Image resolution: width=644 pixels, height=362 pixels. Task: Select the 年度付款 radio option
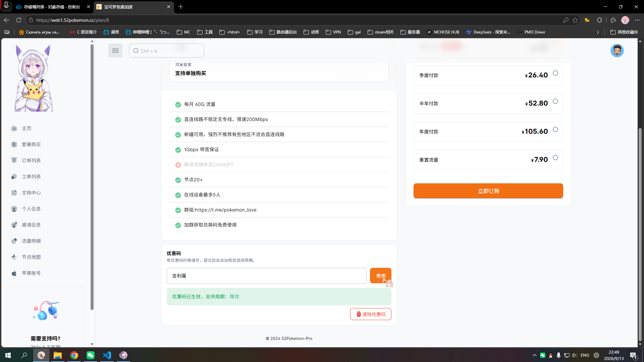tap(555, 129)
